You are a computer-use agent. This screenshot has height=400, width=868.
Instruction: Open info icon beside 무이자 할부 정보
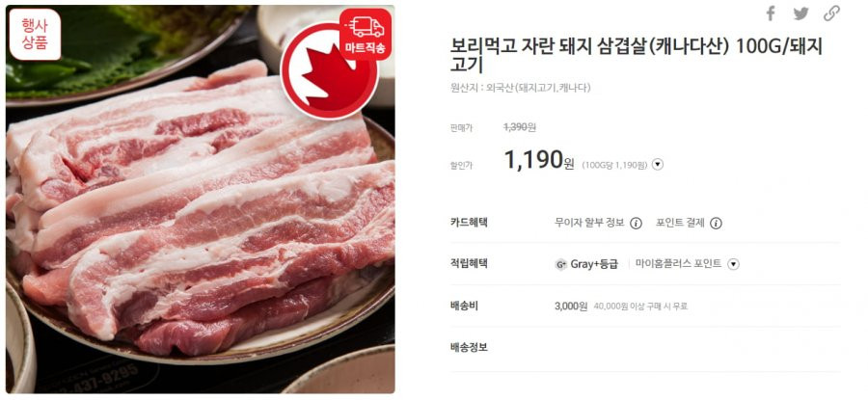[x=637, y=223]
